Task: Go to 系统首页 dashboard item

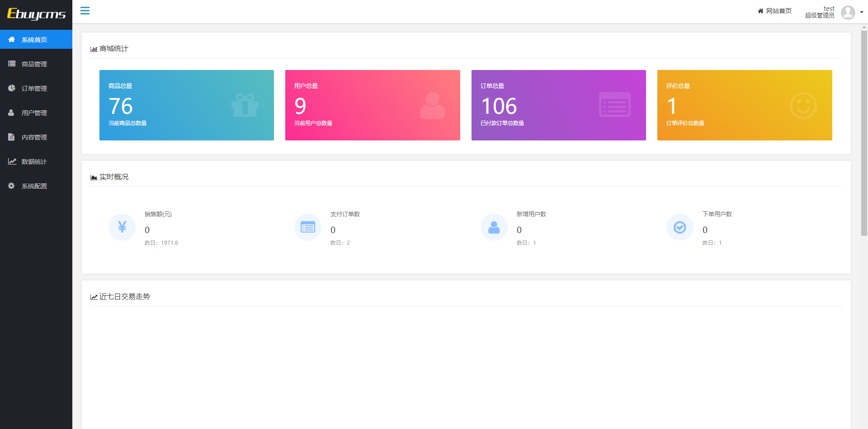Action: (x=34, y=40)
